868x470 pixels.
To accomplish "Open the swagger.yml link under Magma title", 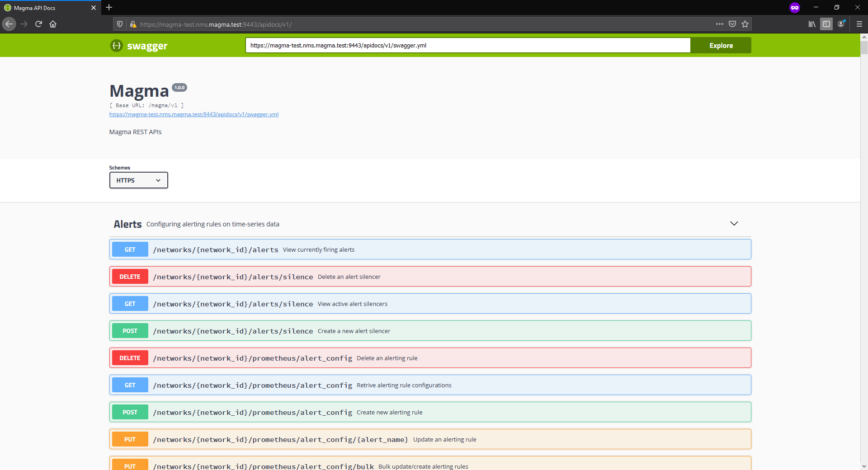I will 194,114.
